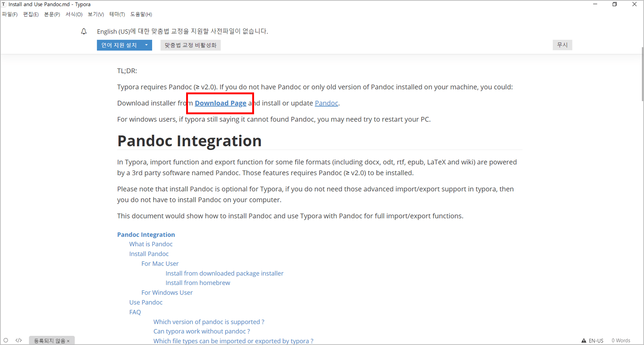Screen dimensions: 644x345
Task: Click the EN-US spellcheck language indicator
Action: tap(596, 341)
